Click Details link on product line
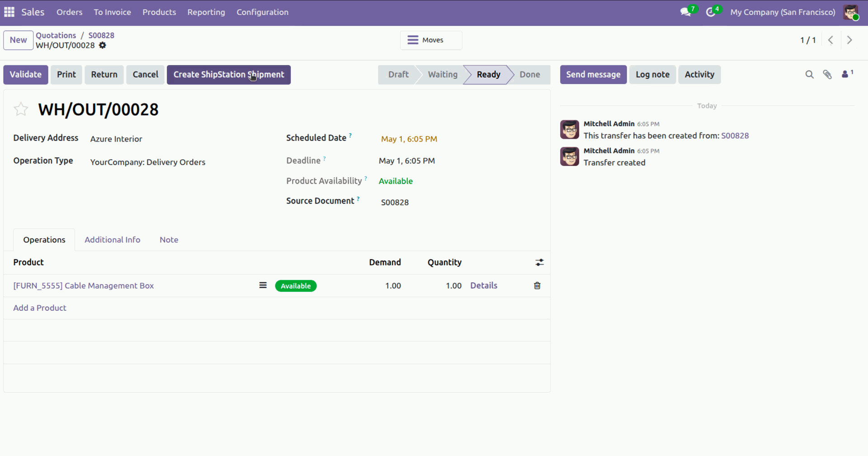The width and height of the screenshot is (868, 456). tap(484, 285)
